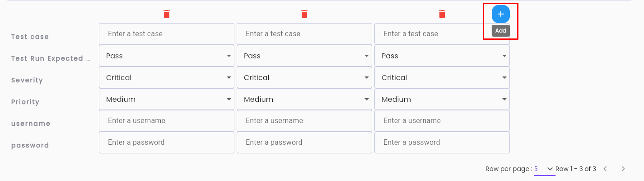Open first column Severity dropdown
This screenshot has width=644, height=181.
167,77
